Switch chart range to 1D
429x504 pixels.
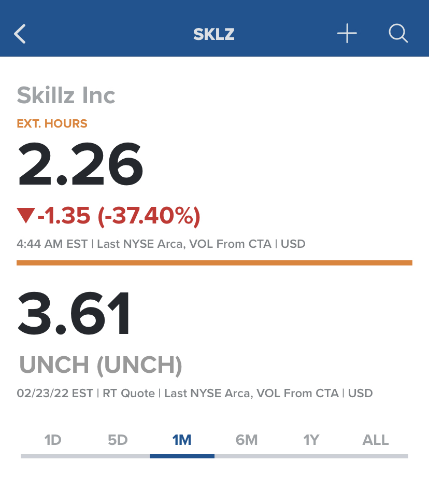[x=53, y=440]
